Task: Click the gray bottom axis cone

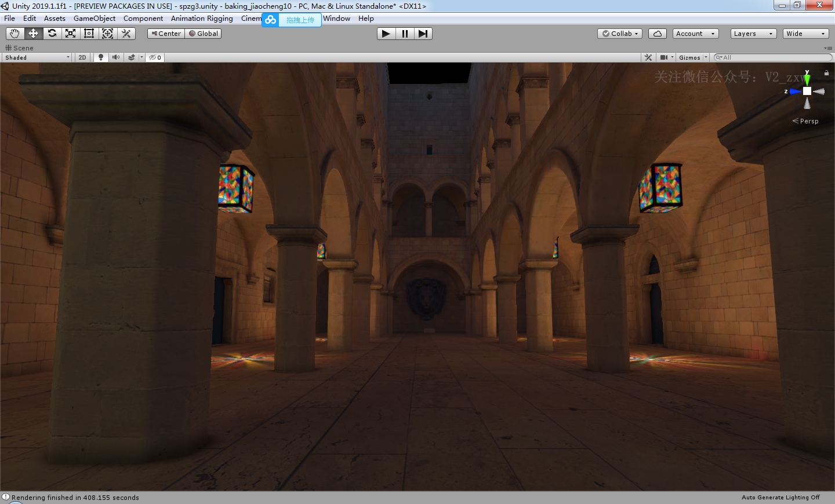Action: click(x=807, y=103)
